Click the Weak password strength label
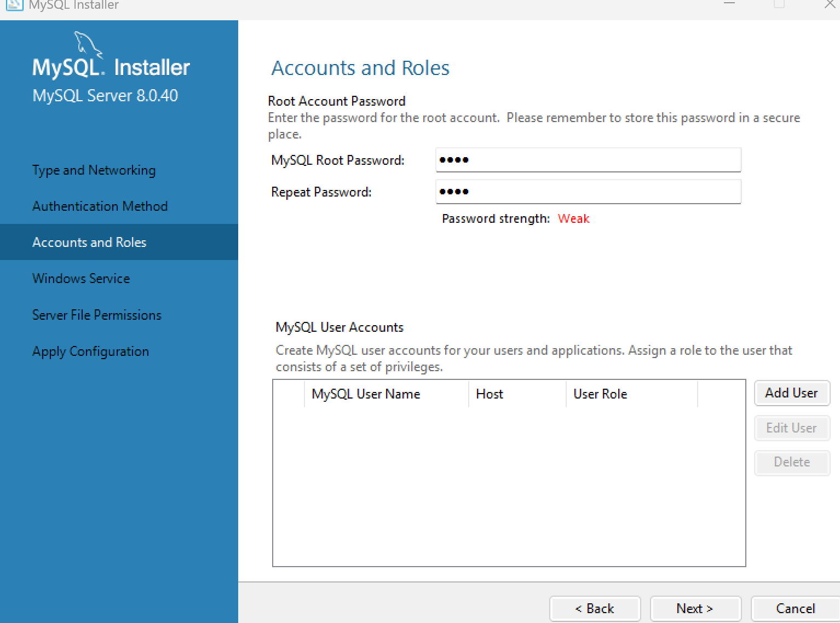This screenshot has width=840, height=623. coord(573,218)
